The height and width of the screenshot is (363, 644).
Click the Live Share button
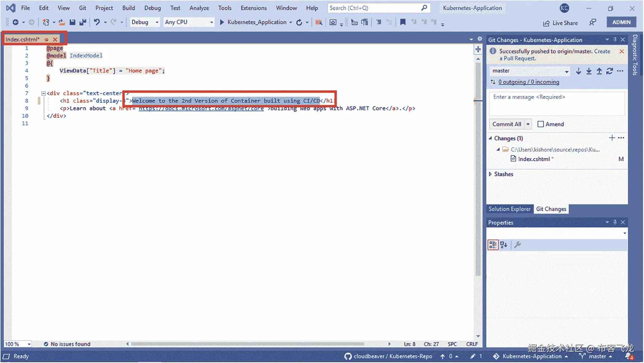pyautogui.click(x=560, y=23)
